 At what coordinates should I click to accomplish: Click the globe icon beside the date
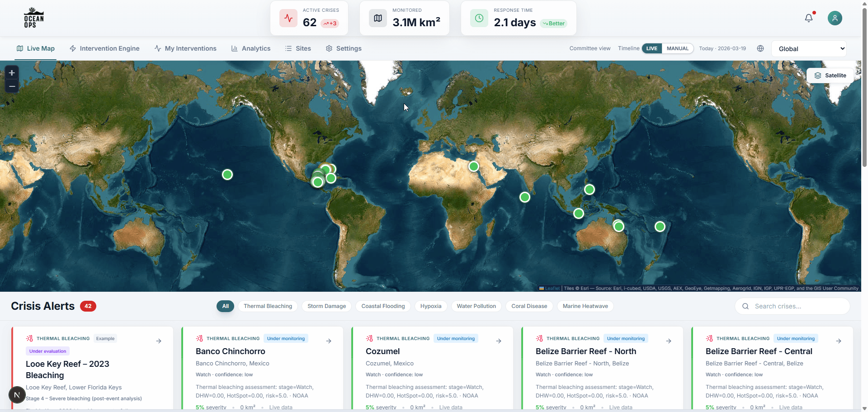760,48
